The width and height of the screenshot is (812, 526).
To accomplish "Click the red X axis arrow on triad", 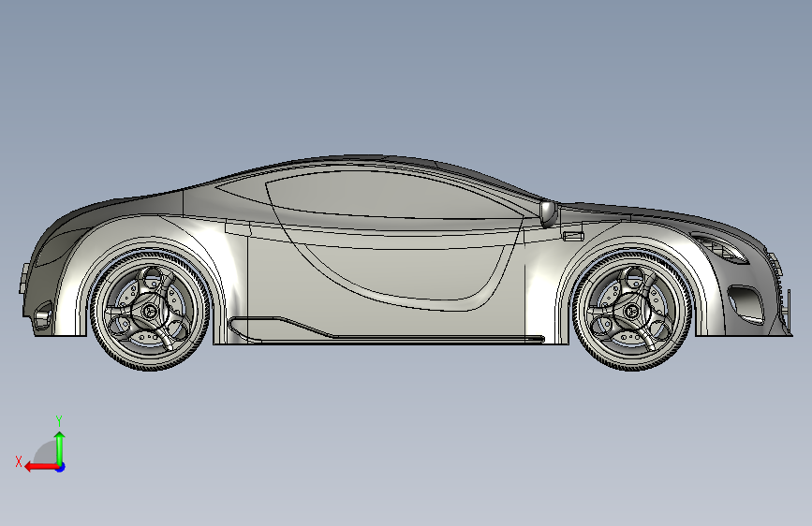I will [40, 467].
